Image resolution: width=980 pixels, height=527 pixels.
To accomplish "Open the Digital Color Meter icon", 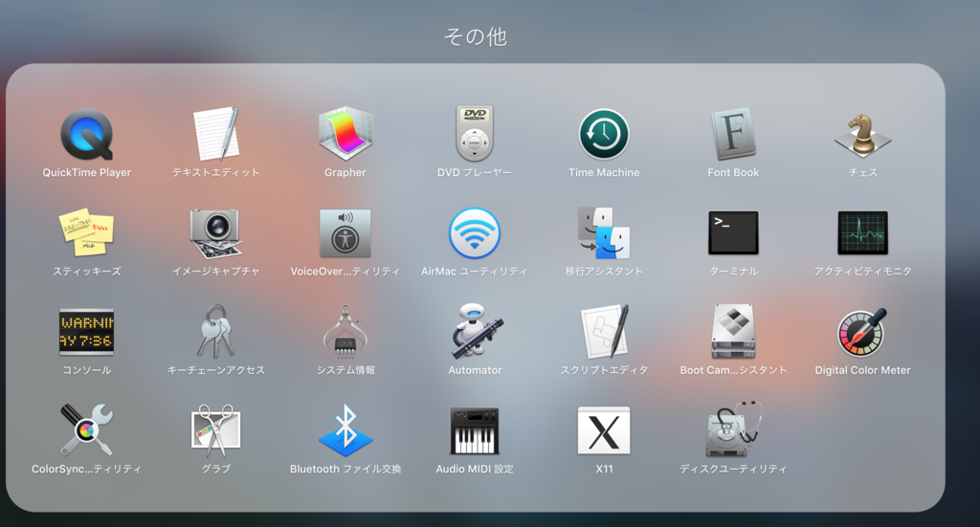I will pyautogui.click(x=862, y=332).
